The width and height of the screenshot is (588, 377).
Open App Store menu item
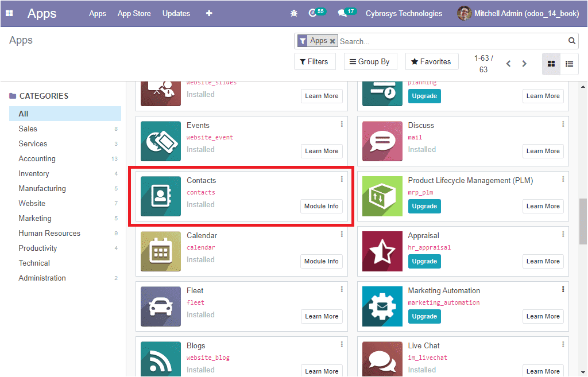(x=134, y=14)
